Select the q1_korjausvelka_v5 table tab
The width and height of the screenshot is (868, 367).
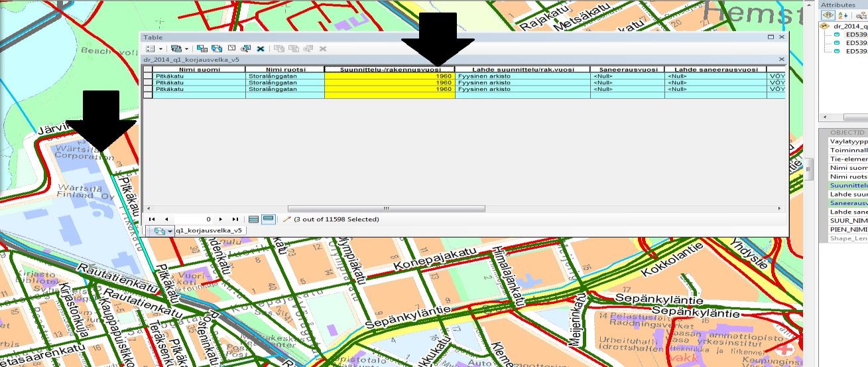(x=211, y=230)
